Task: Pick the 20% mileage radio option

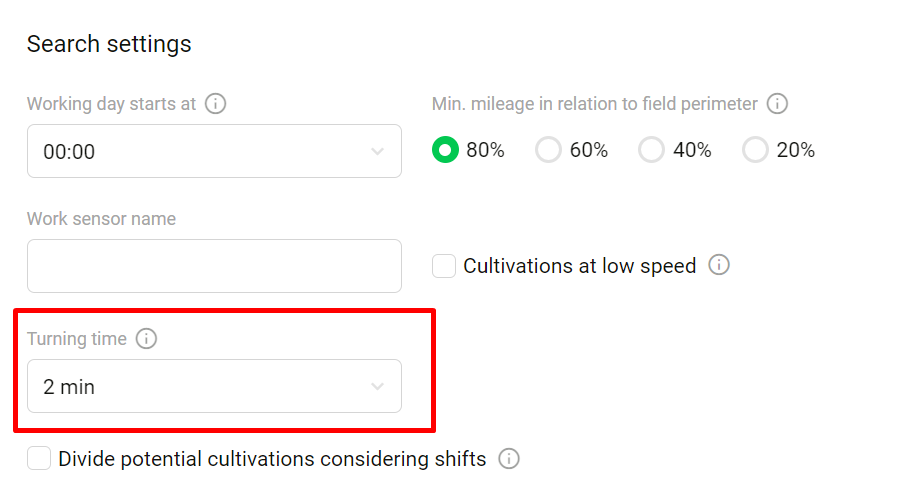Action: tap(755, 151)
